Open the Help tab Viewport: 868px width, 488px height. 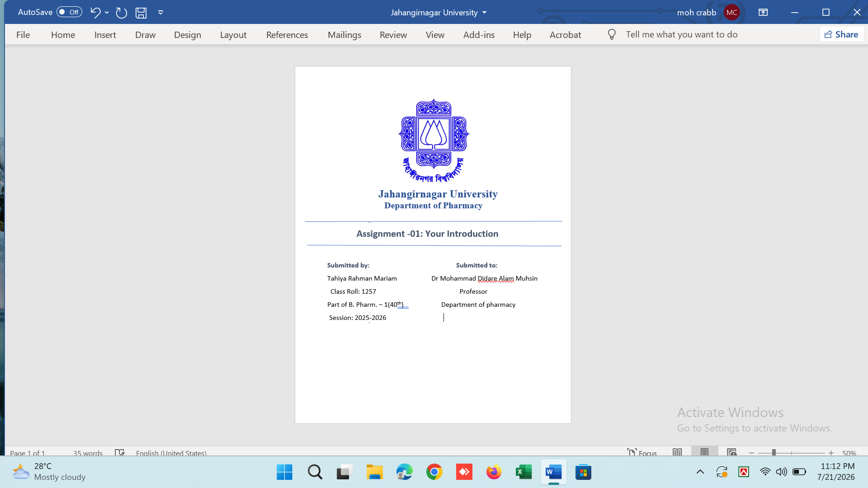(522, 35)
